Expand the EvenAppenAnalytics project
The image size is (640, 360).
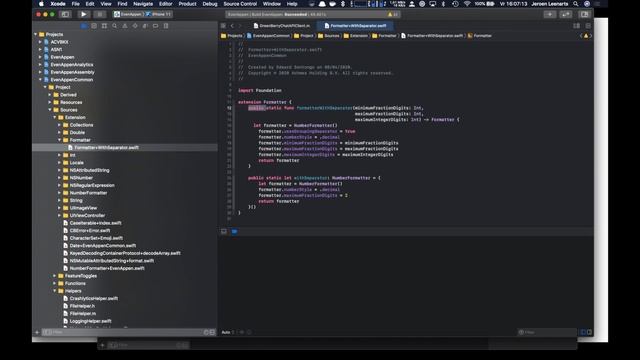[x=40, y=64]
